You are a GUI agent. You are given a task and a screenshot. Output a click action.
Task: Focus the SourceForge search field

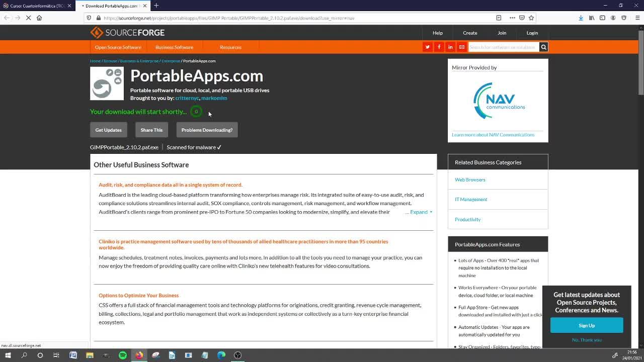pos(504,47)
